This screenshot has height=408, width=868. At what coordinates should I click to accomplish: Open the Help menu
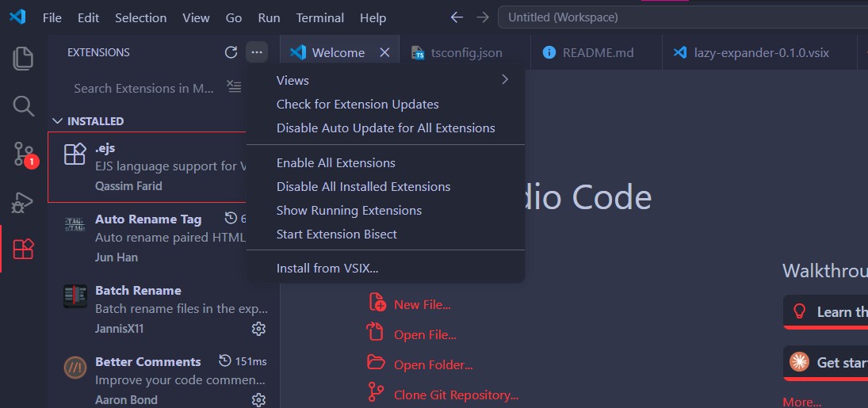click(x=373, y=17)
